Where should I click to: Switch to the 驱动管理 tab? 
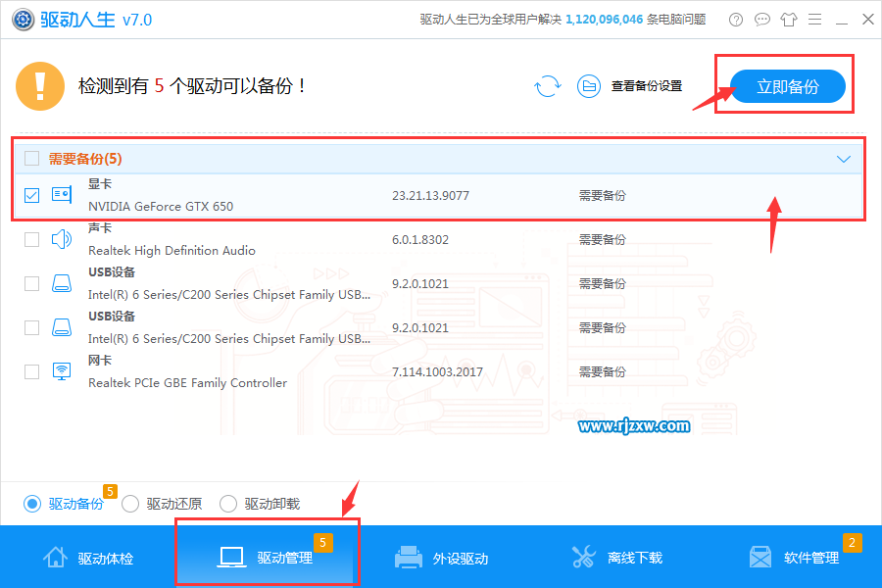click(265, 557)
